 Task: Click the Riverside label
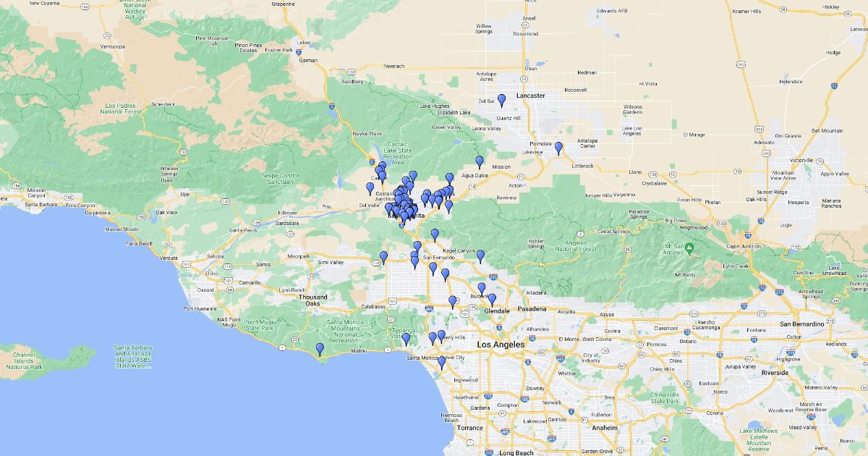click(775, 372)
